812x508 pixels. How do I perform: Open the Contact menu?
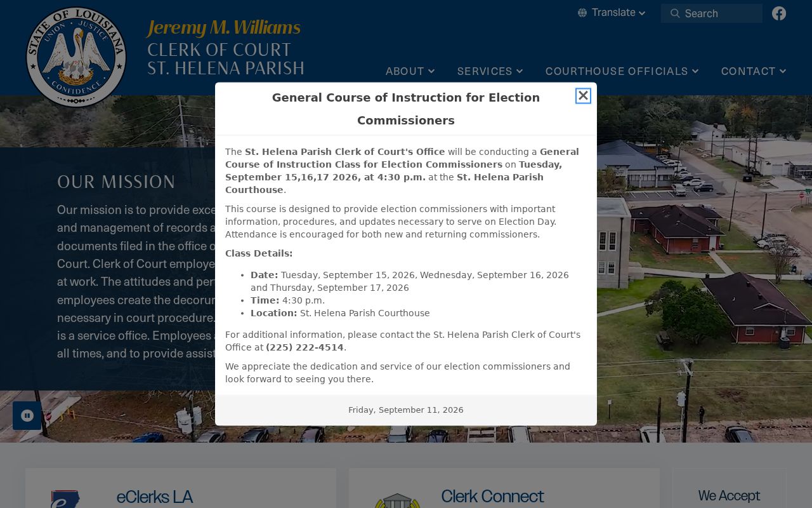tap(754, 71)
